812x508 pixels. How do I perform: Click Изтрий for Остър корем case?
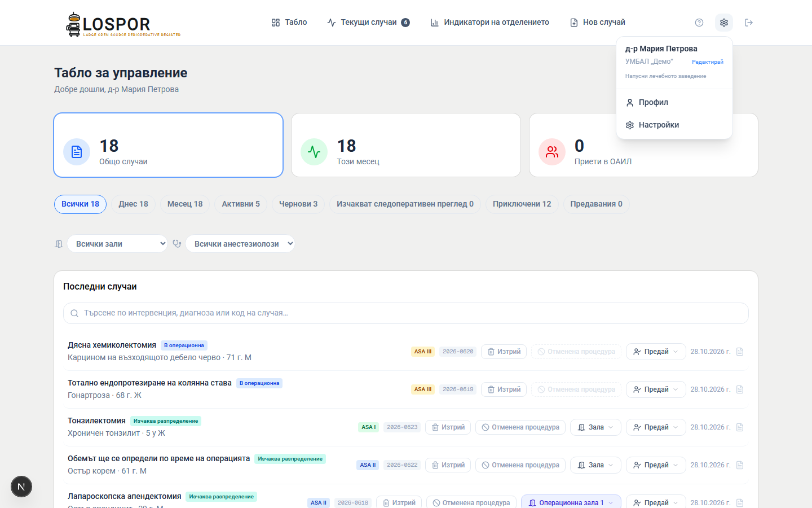pyautogui.click(x=448, y=465)
